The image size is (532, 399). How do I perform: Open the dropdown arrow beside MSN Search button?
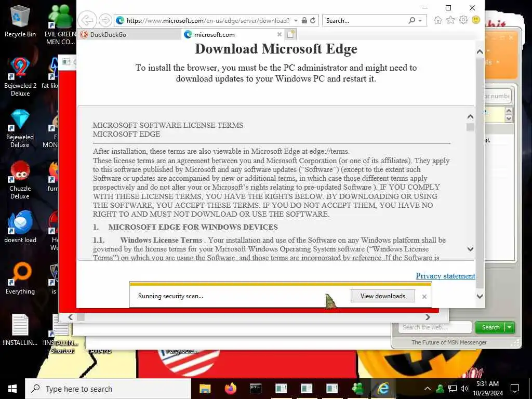tap(510, 327)
